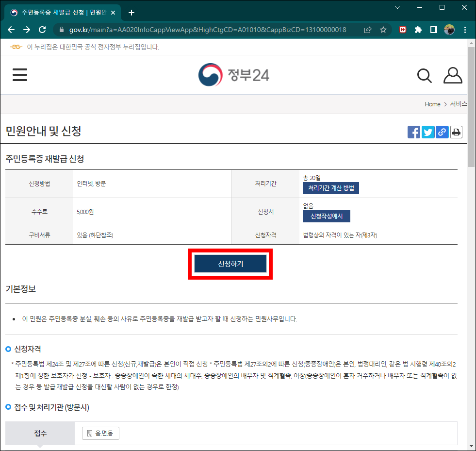476x451 pixels.
Task: Bookmark the page with the star icon
Action: pos(383,29)
